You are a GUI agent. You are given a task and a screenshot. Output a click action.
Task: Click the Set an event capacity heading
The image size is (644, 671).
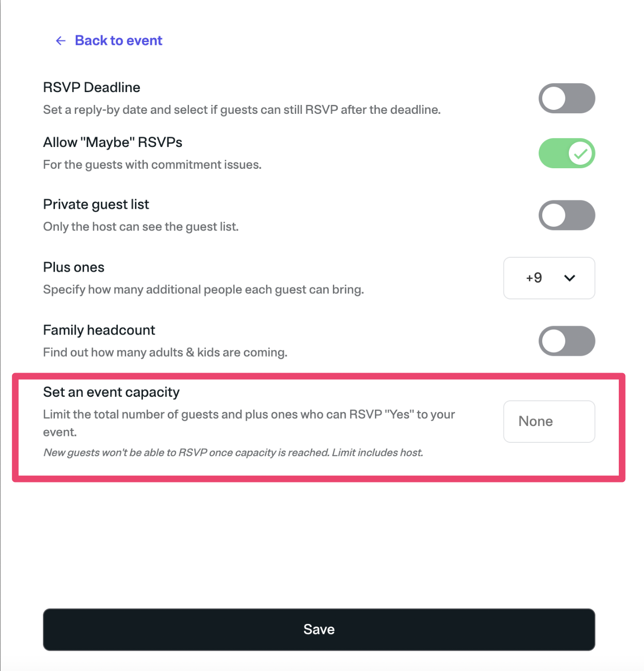click(111, 392)
